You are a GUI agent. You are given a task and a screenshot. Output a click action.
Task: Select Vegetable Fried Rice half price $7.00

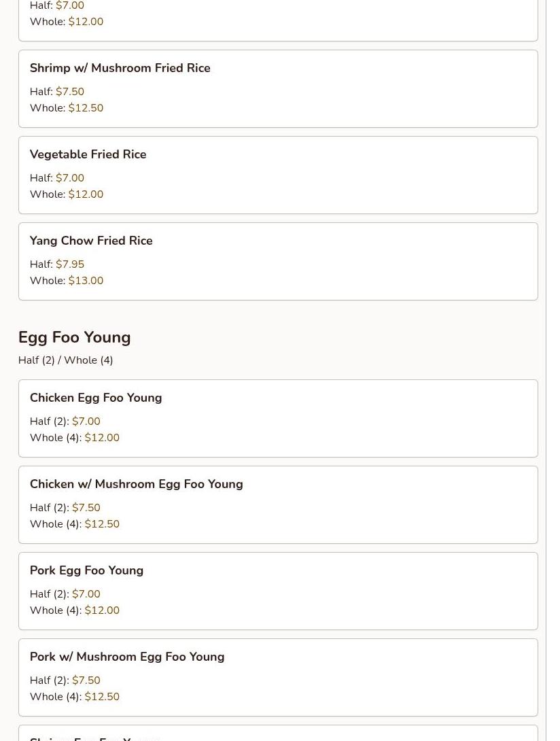pos(70,178)
